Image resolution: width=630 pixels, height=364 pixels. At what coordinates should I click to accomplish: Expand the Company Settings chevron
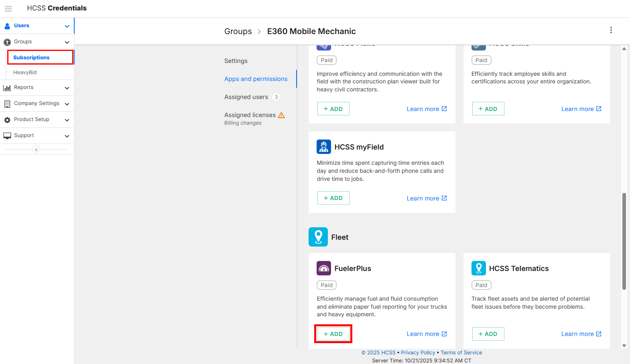pyautogui.click(x=67, y=104)
